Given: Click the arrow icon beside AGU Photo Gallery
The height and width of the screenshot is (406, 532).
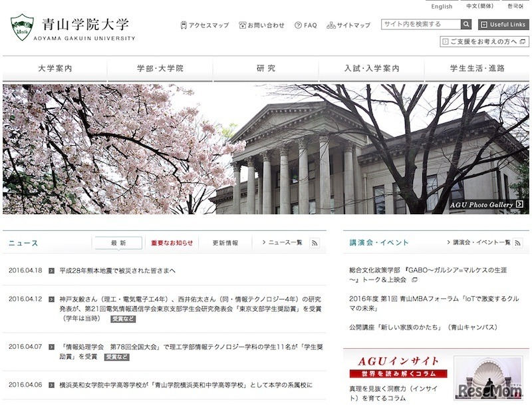Looking at the screenshot, I should (x=519, y=204).
